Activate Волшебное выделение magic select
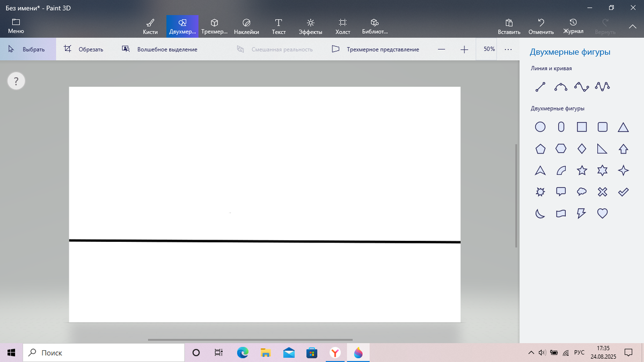This screenshot has width=644, height=362. point(160,49)
